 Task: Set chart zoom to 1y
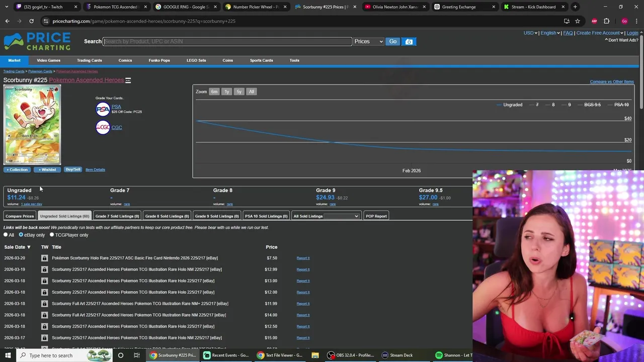pyautogui.click(x=227, y=92)
